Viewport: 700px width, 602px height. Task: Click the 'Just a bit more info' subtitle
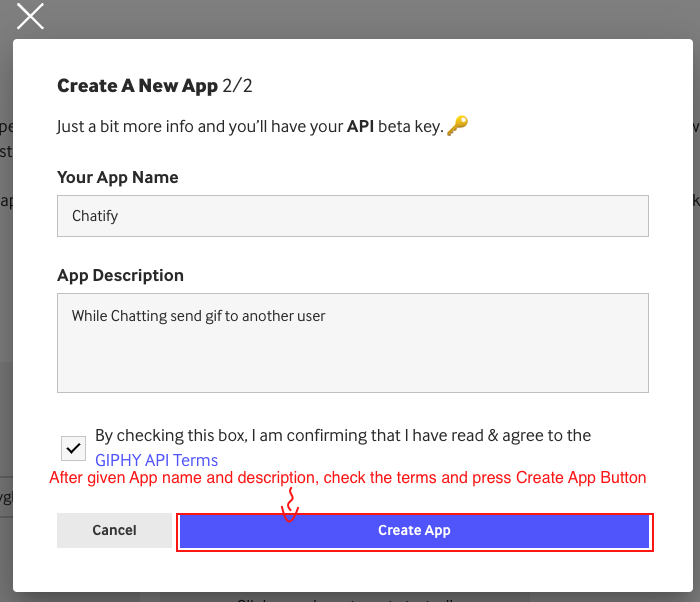(x=200, y=127)
